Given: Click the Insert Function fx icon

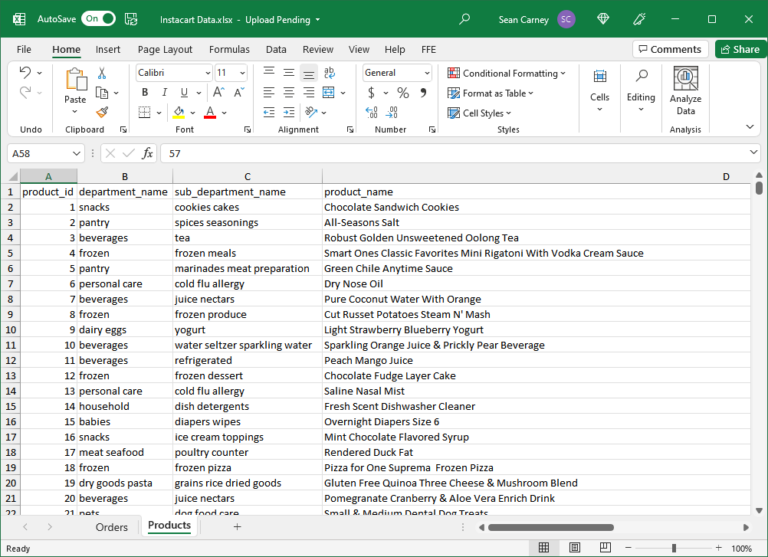Looking at the screenshot, I should 147,153.
